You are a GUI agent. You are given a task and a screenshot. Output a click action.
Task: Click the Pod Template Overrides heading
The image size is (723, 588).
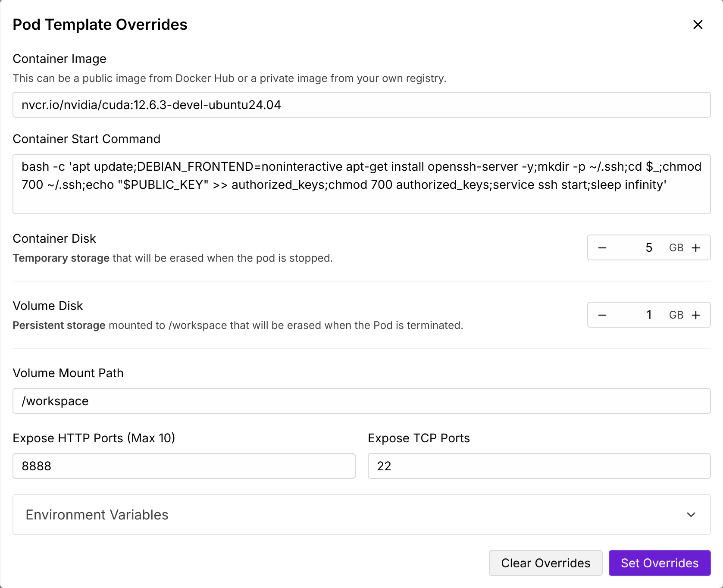[100, 25]
